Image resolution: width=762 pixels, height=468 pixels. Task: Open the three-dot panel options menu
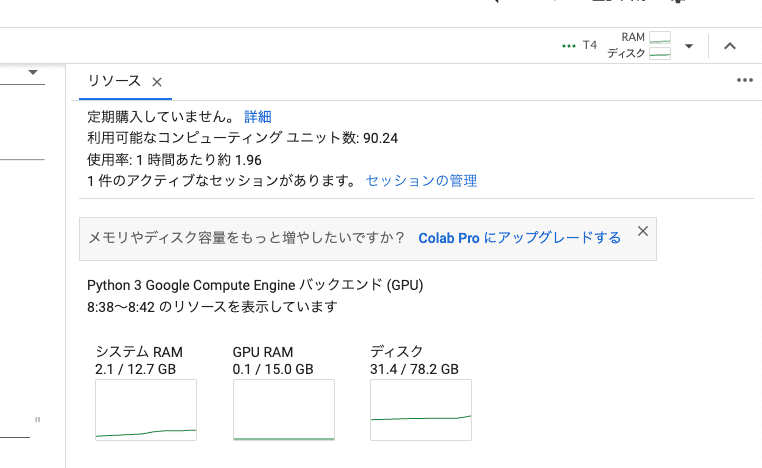tap(744, 81)
